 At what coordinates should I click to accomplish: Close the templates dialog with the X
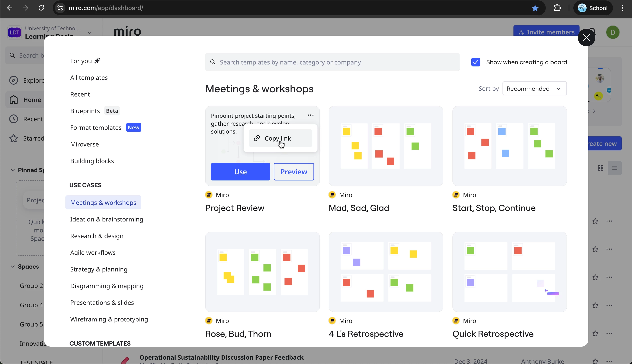[586, 37]
